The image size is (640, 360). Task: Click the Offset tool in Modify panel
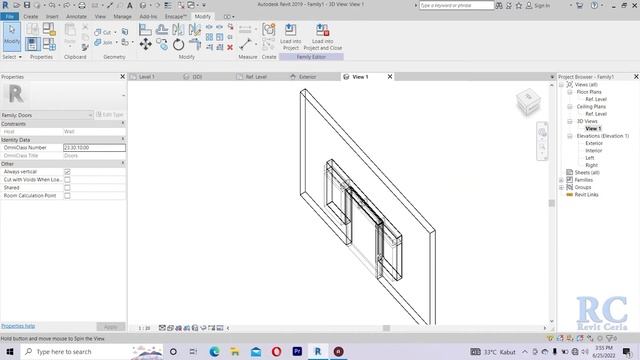(x=162, y=29)
